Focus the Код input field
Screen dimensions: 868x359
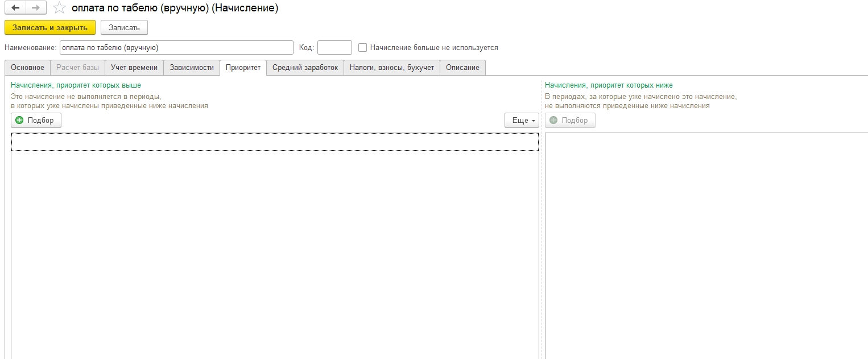pyautogui.click(x=334, y=48)
